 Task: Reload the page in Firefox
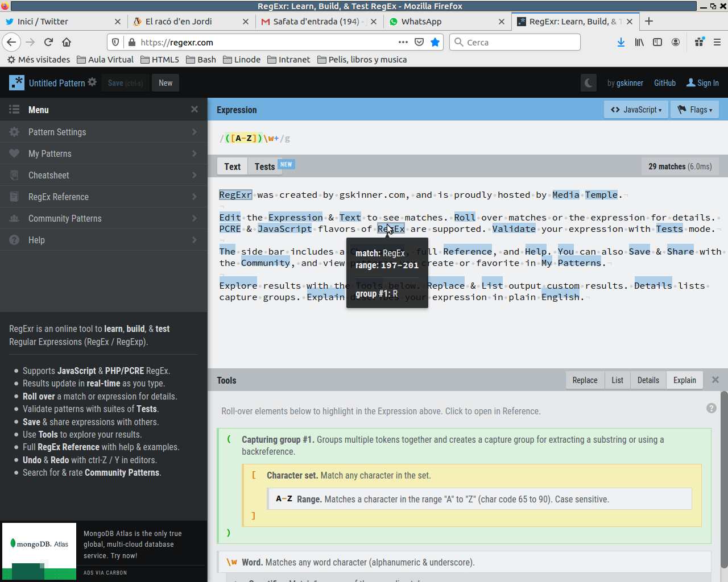pos(48,42)
